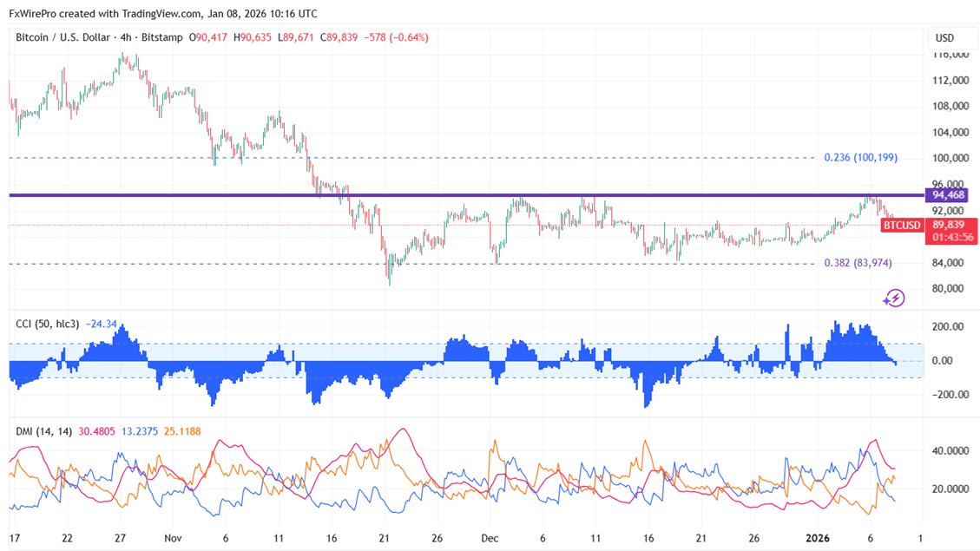Click the Nov label on time axis

173,538
